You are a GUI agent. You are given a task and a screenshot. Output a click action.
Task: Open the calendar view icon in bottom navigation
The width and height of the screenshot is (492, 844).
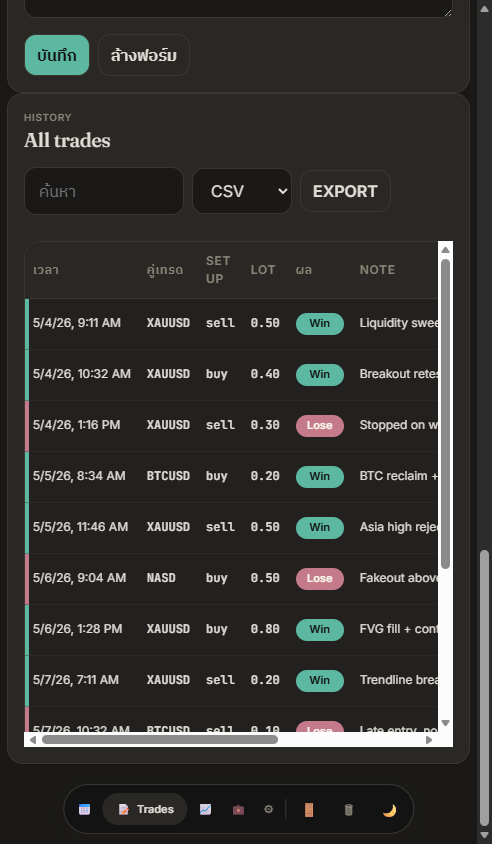point(85,809)
